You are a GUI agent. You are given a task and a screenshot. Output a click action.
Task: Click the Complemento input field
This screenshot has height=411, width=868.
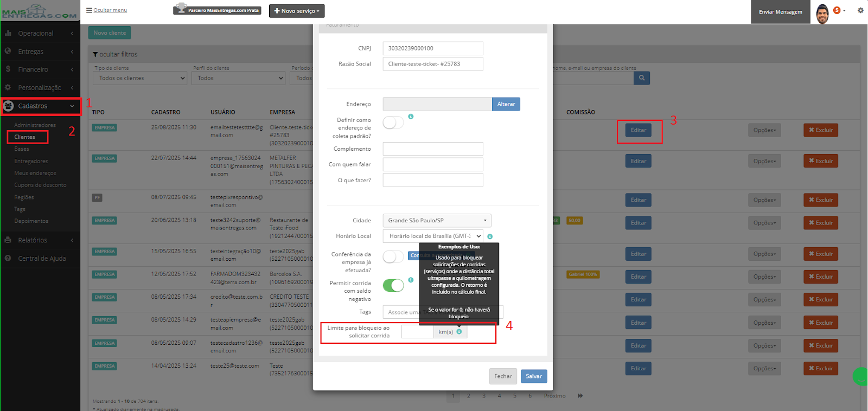click(433, 149)
